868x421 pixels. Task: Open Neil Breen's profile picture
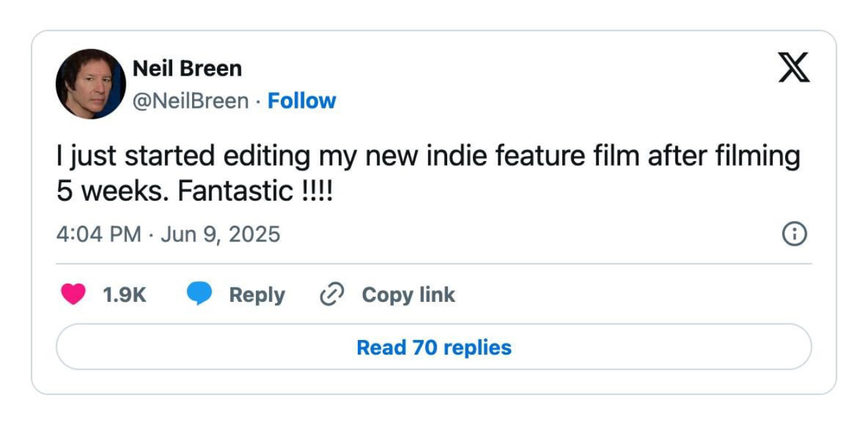tap(91, 84)
